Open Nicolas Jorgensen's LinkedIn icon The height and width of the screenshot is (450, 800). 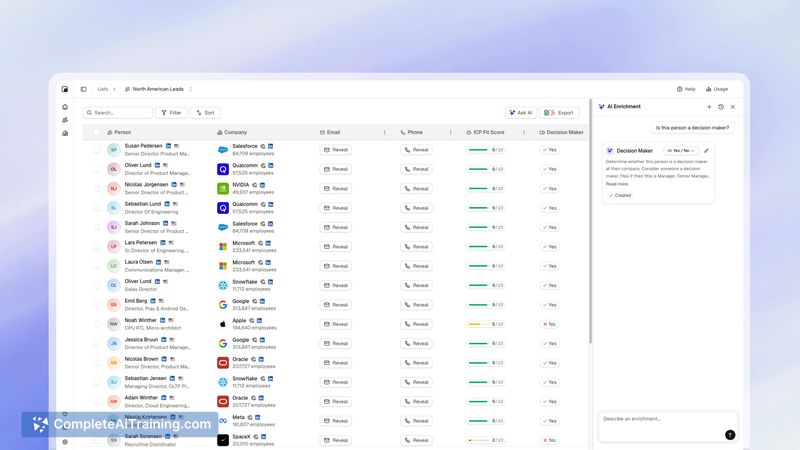pos(174,185)
